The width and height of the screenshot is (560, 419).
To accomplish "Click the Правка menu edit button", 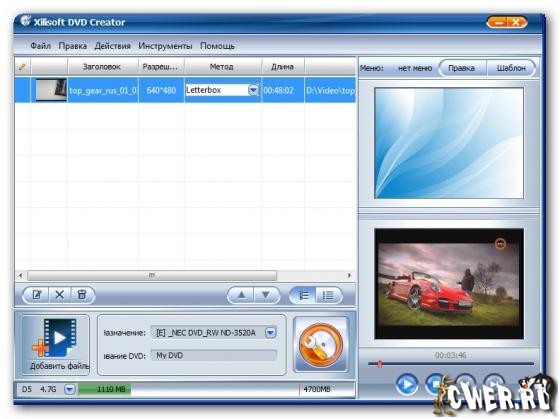I will click(x=461, y=68).
